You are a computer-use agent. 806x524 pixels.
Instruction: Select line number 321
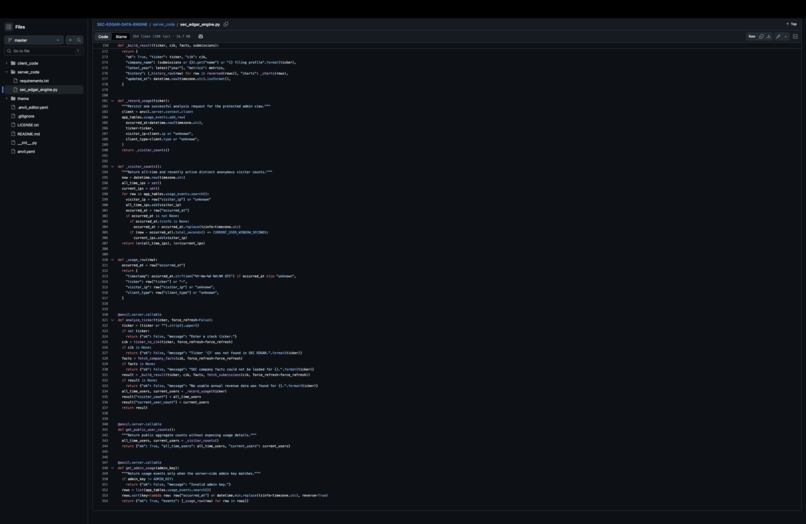(105, 320)
